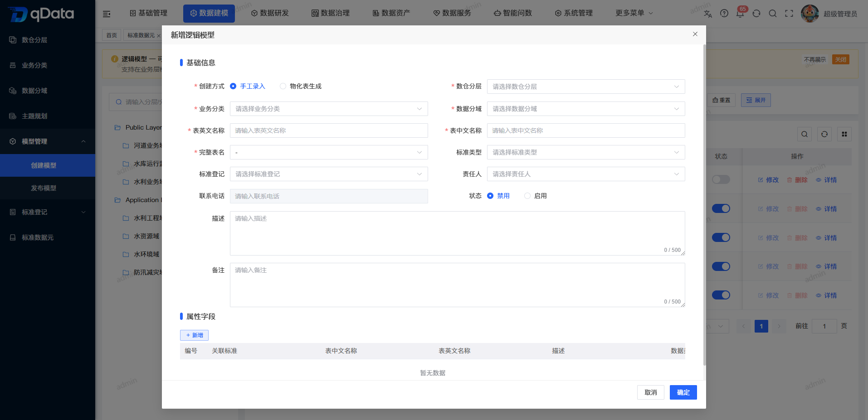Open the 完整表名 dropdown
The image size is (868, 420).
click(329, 152)
